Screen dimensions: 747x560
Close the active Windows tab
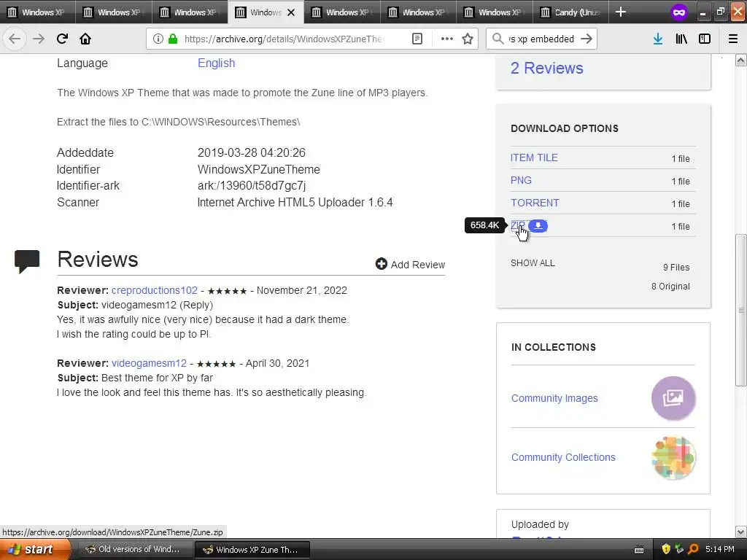[x=291, y=12]
